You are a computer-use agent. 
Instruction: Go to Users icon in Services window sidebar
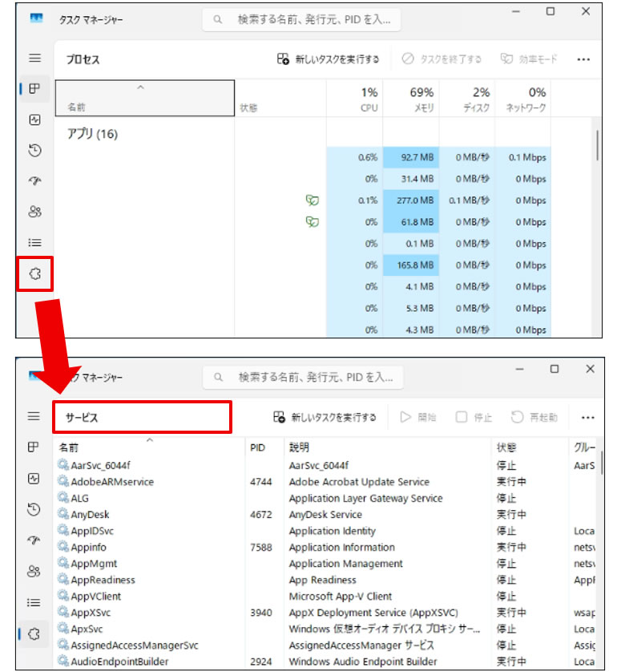pos(34,571)
